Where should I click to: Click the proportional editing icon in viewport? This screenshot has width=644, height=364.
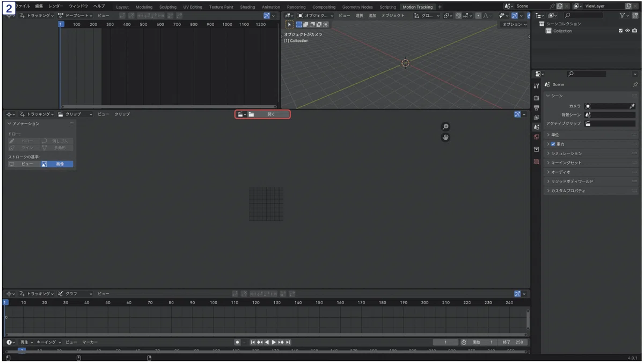[478, 16]
